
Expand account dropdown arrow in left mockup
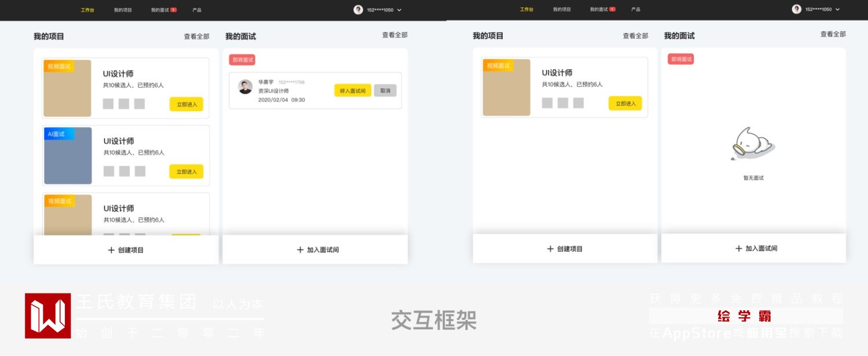click(399, 10)
